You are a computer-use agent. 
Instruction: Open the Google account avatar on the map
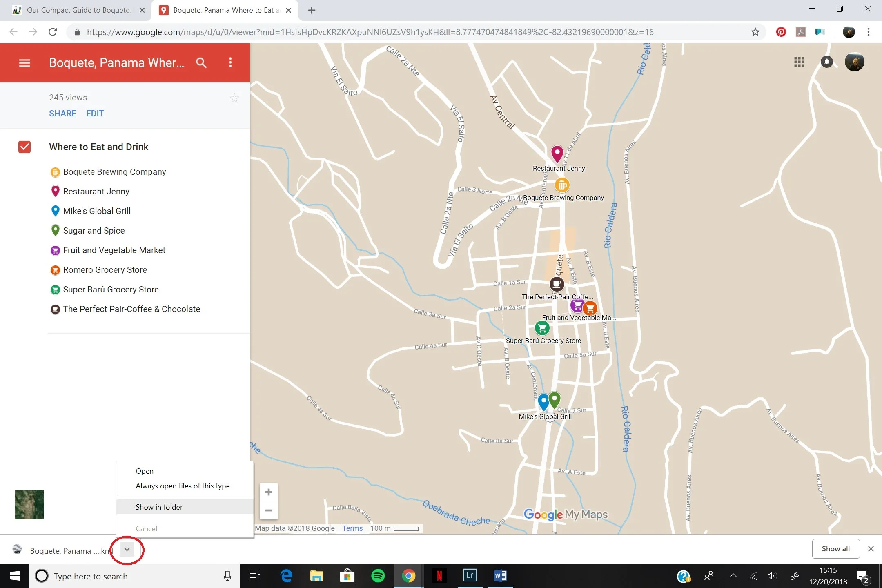855,62
